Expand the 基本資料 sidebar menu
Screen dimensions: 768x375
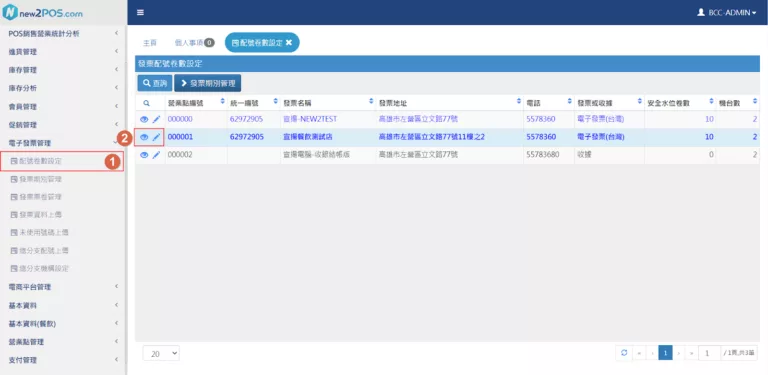[63, 305]
